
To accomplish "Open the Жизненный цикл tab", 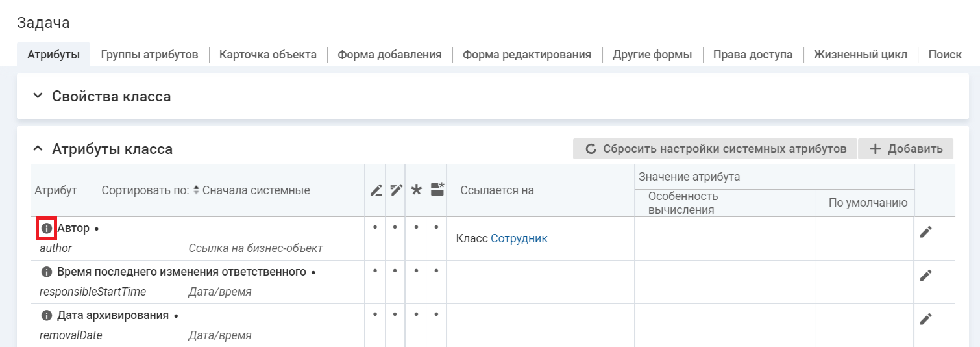I will 861,55.
